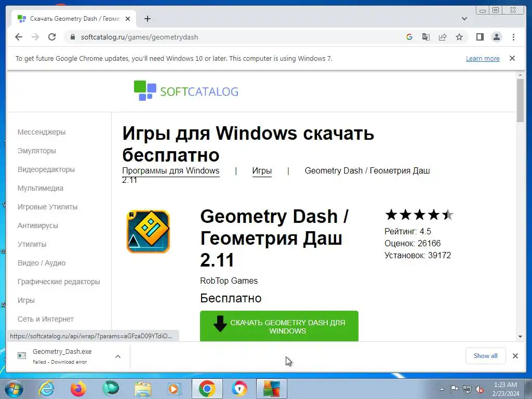This screenshot has height=399, width=532.
Task: Open Chrome profile avatar
Action: [x=496, y=37]
